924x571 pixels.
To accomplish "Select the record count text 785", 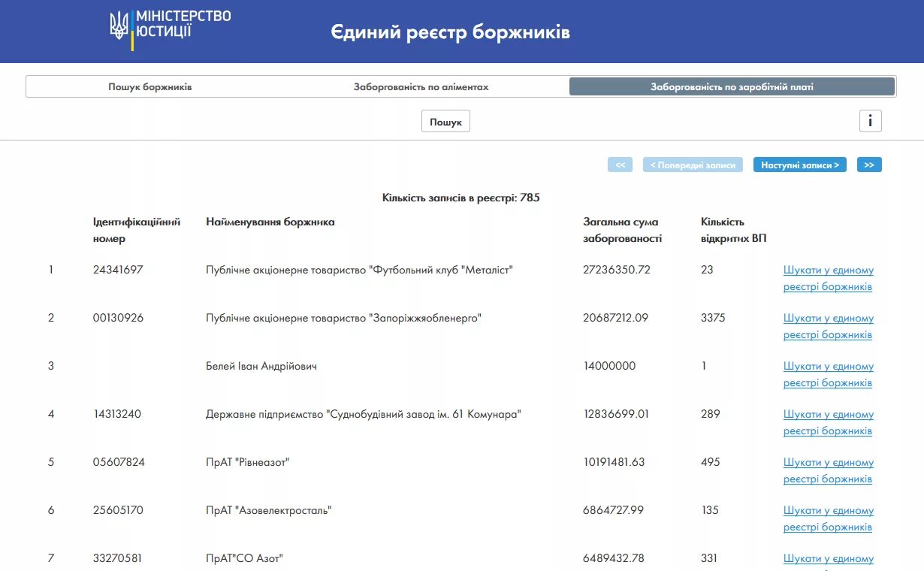I will (530, 198).
